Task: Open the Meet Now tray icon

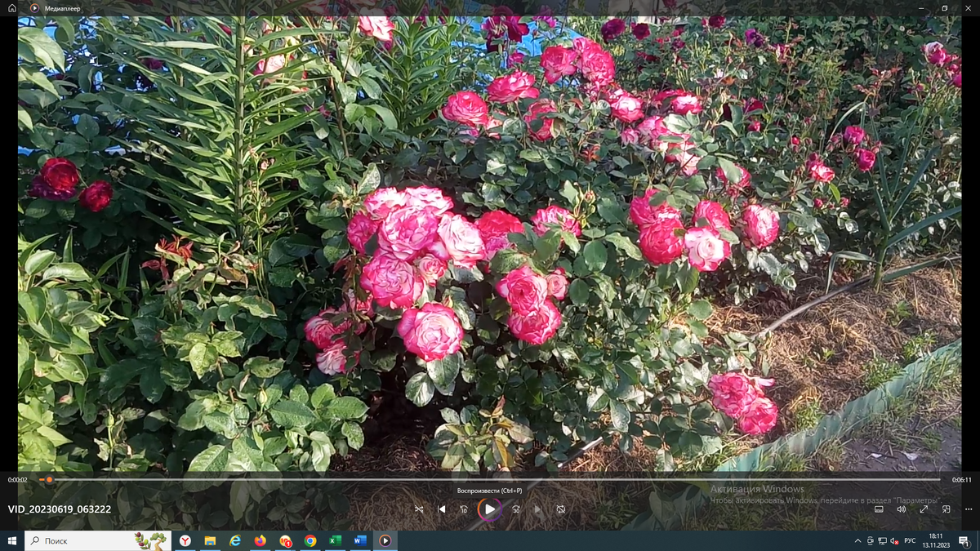Action: [871, 541]
